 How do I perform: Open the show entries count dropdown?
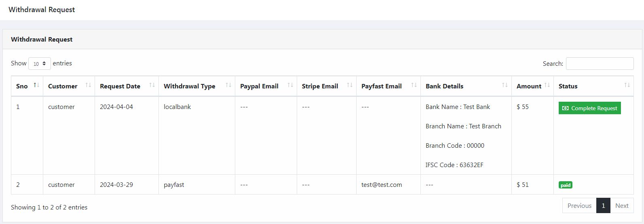(40, 64)
